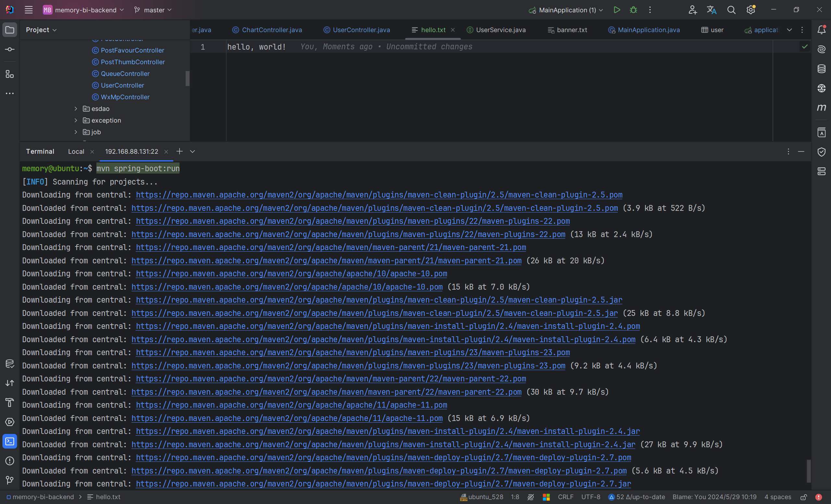Run MainApplication with the green play icon
831x504 pixels.
click(617, 10)
